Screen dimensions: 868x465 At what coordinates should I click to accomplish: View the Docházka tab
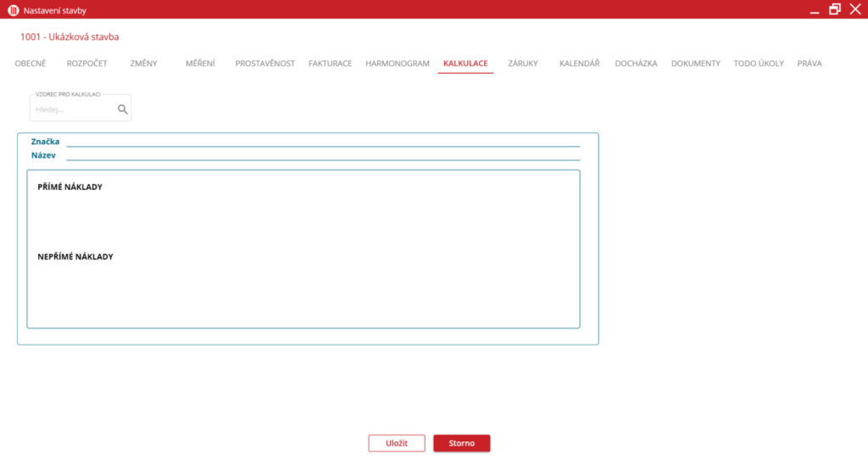click(636, 64)
